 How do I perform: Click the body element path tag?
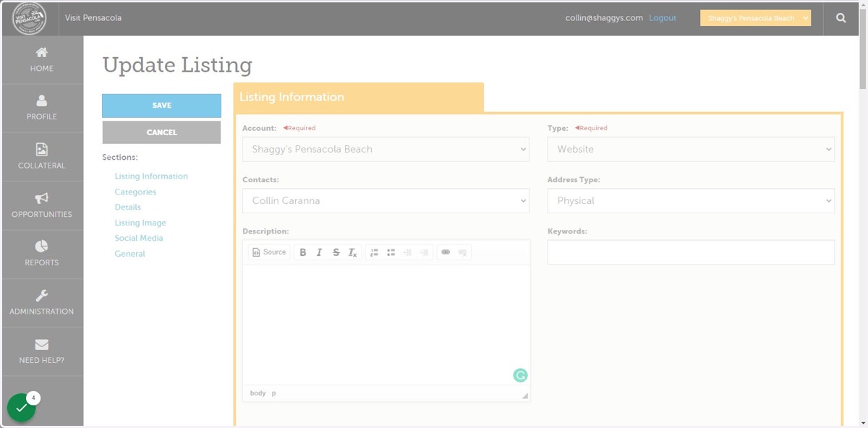tap(258, 393)
